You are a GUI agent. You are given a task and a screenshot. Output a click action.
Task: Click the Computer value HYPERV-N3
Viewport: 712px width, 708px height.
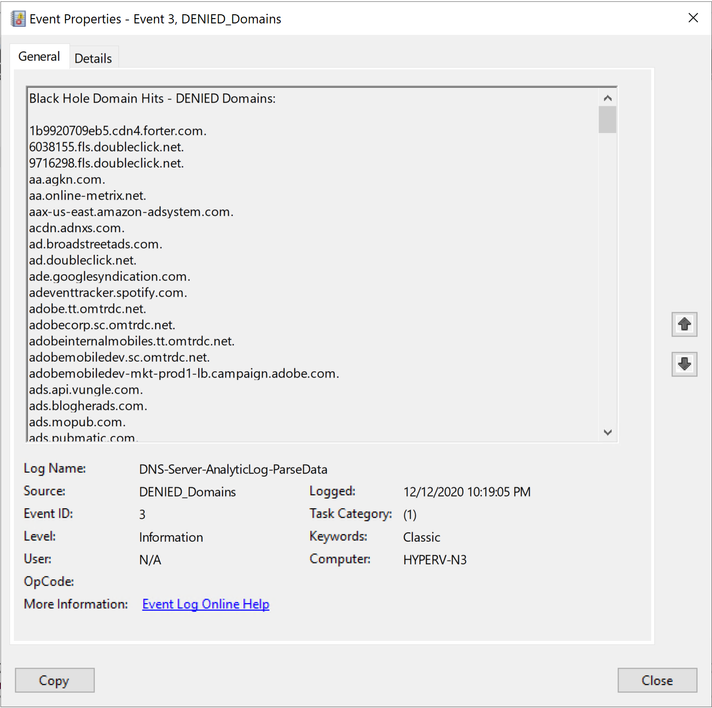pos(435,560)
